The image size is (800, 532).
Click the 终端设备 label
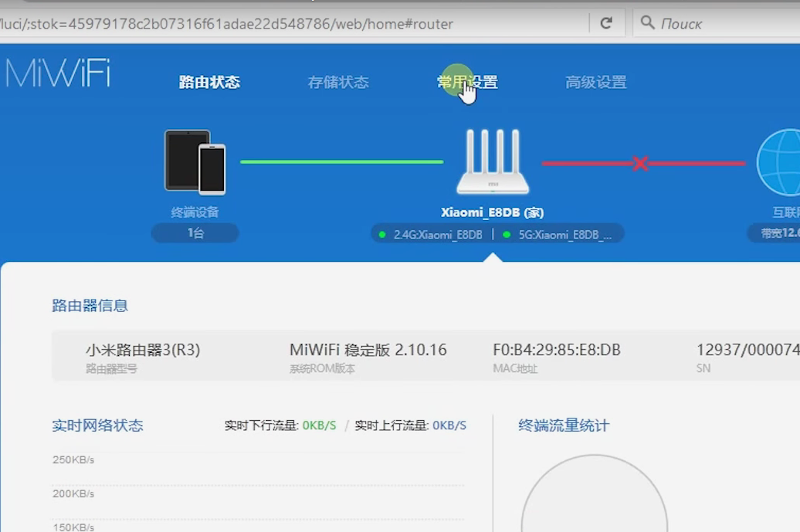(195, 212)
